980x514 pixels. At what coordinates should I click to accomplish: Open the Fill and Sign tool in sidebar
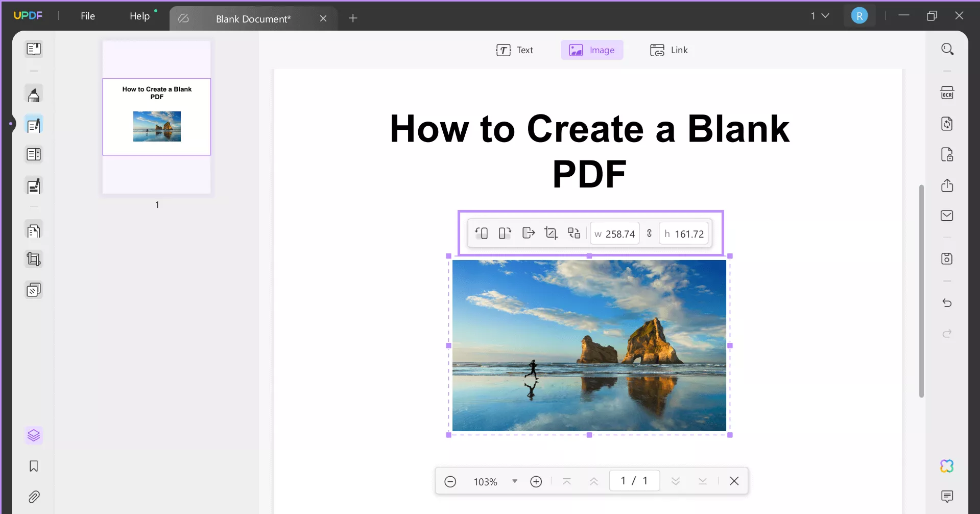[x=34, y=186]
